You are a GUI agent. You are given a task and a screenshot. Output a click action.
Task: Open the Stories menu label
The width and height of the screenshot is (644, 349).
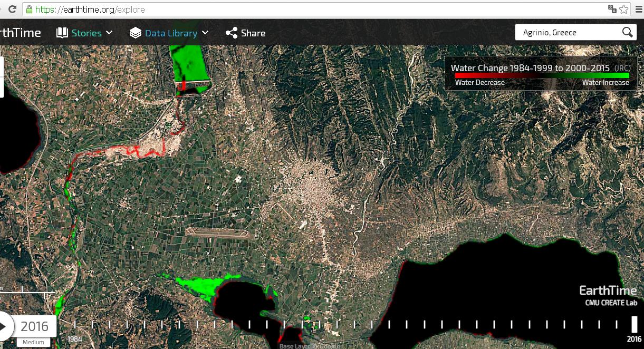(x=86, y=33)
